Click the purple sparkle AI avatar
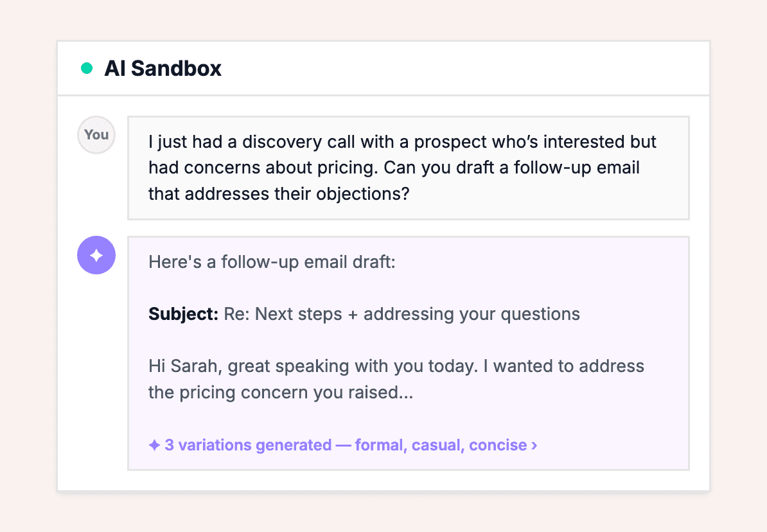Image resolution: width=767 pixels, height=532 pixels. (x=96, y=255)
